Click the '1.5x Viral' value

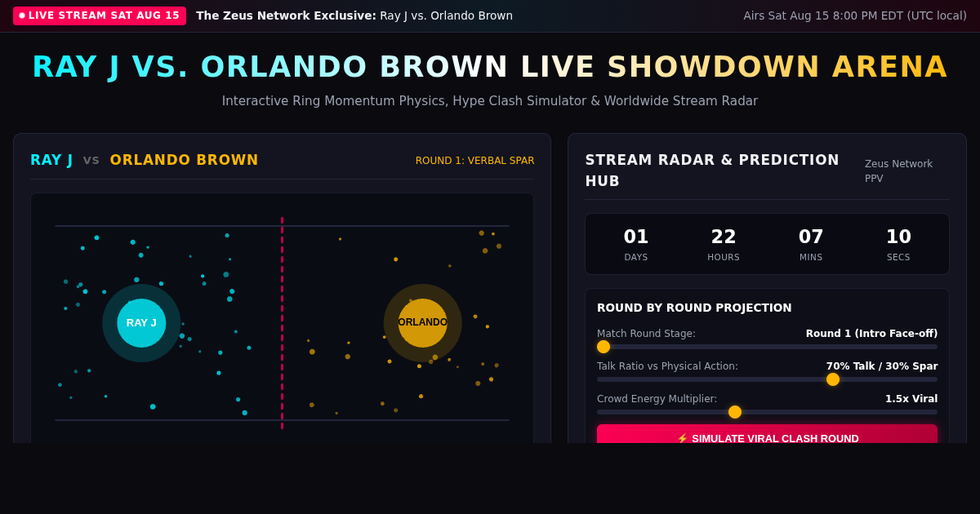pyautogui.click(x=911, y=399)
